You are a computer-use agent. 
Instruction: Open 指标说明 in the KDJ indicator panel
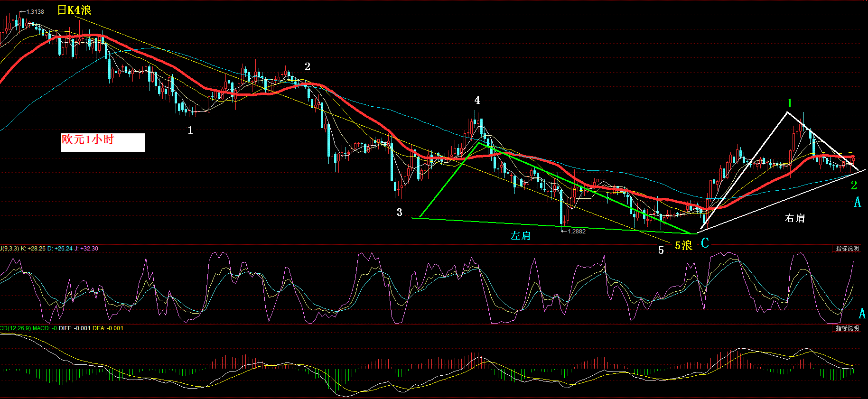847,249
